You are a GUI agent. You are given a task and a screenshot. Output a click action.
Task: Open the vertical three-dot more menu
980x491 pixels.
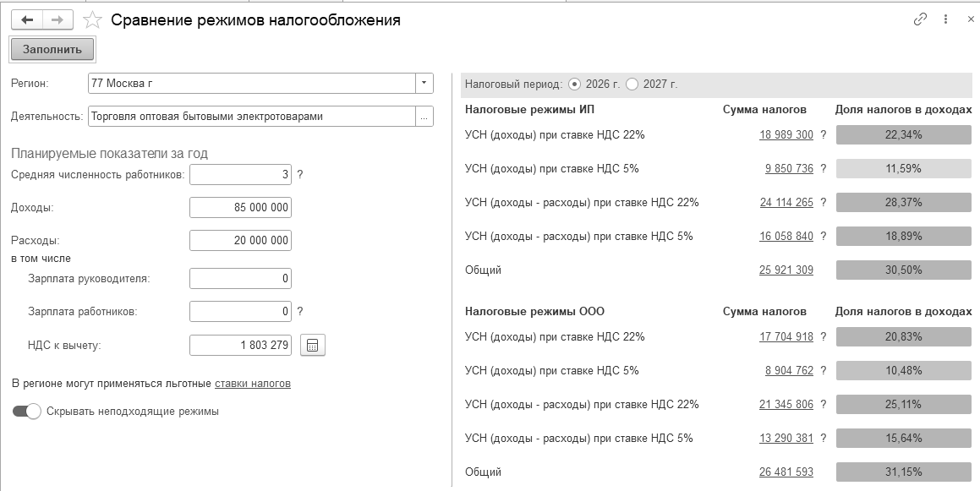946,19
